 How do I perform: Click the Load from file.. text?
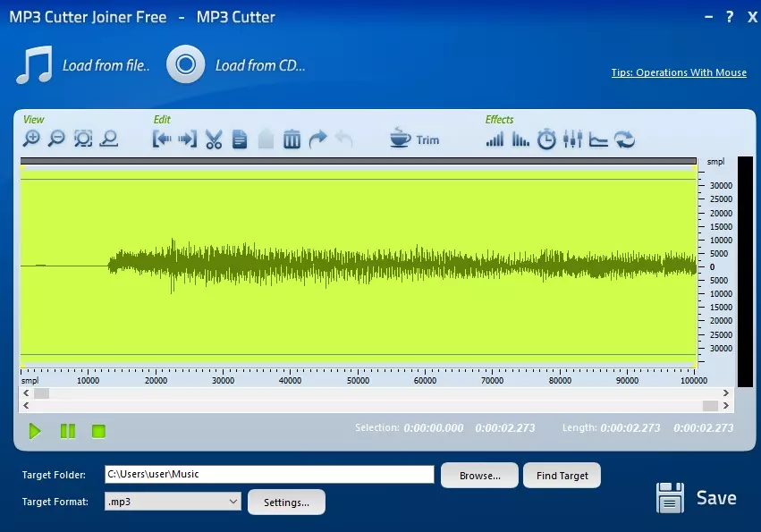coord(106,65)
